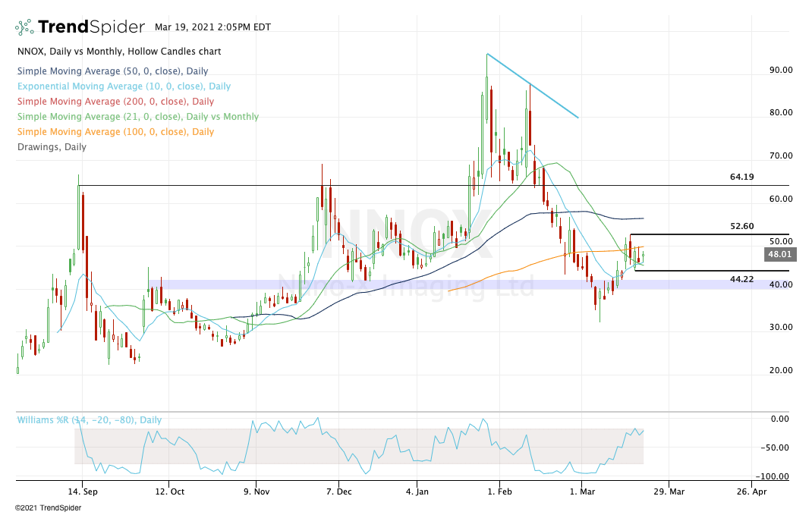Select the Simple Moving Average (50) legend entry
Image resolution: width=812 pixels, height=515 pixels.
[x=112, y=71]
